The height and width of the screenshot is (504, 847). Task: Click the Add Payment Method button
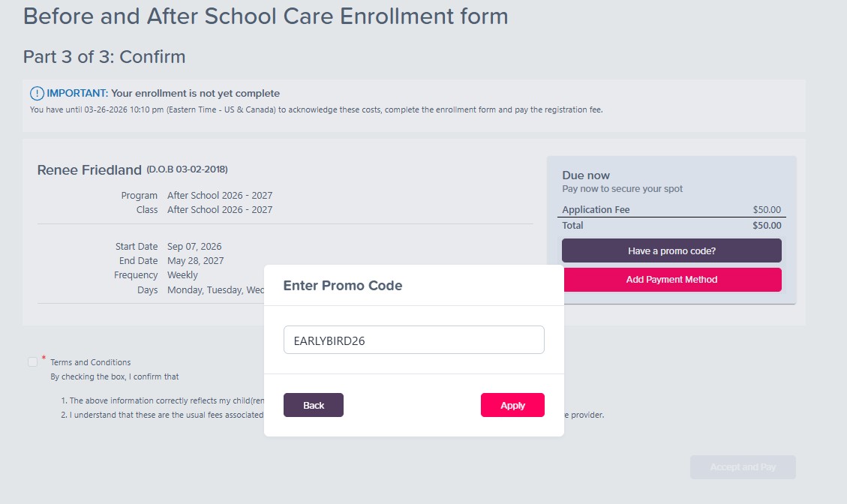671,280
